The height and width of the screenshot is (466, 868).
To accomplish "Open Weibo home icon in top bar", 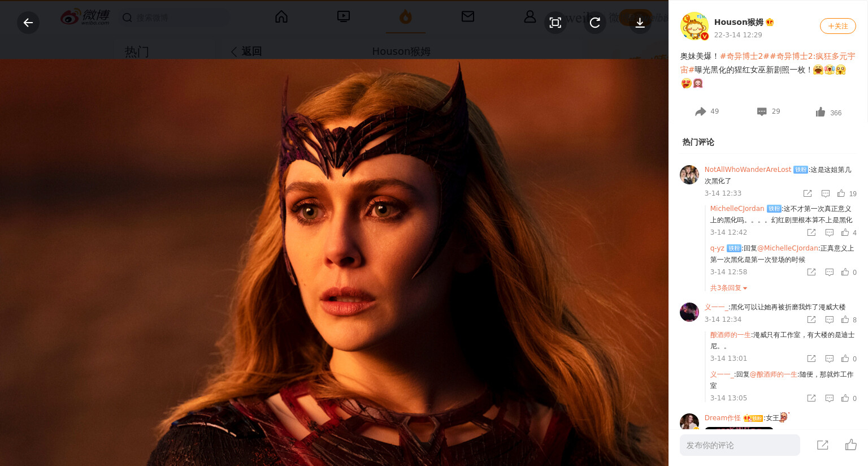I will 281,17.
